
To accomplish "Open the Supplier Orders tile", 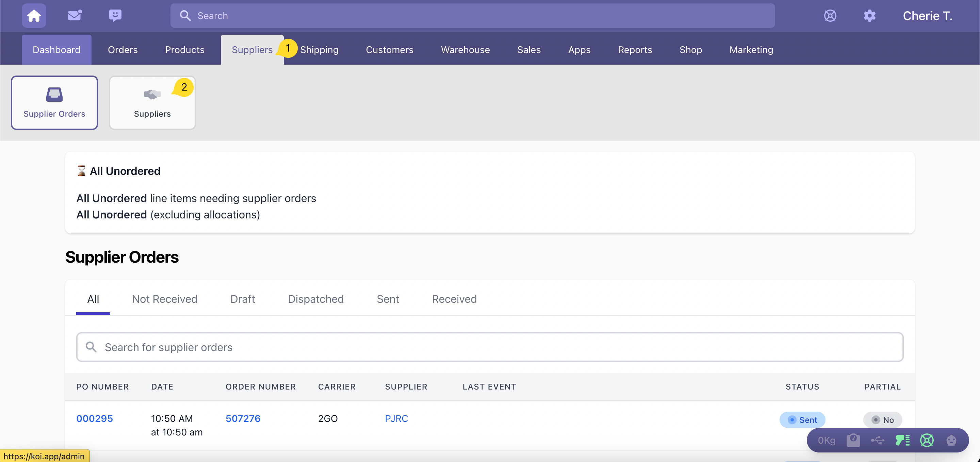I will (x=54, y=103).
